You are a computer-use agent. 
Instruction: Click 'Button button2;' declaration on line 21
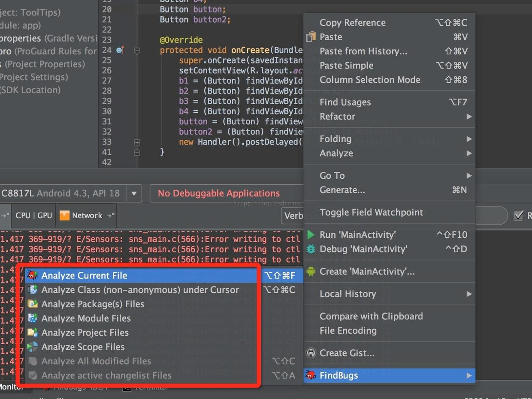tap(195, 20)
